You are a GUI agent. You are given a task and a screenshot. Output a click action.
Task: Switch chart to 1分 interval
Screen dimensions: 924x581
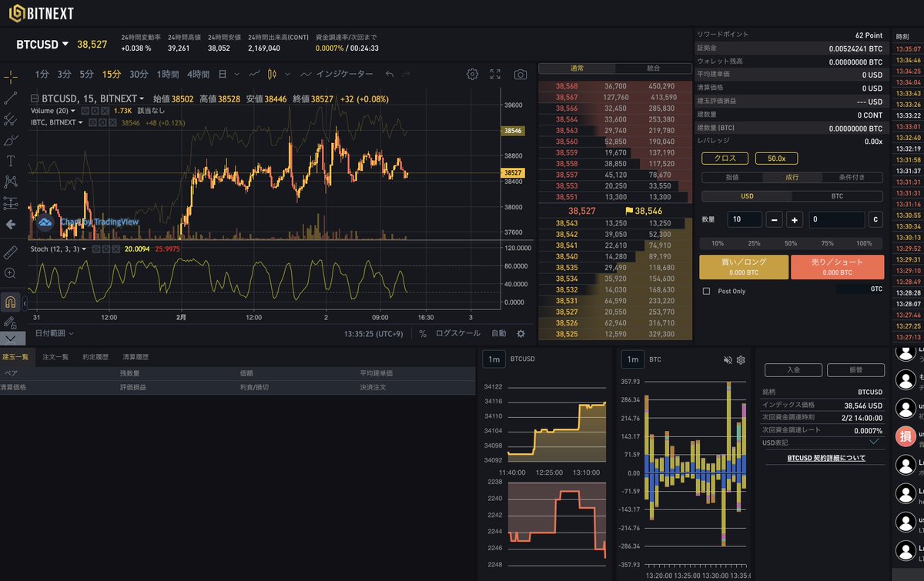click(42, 74)
